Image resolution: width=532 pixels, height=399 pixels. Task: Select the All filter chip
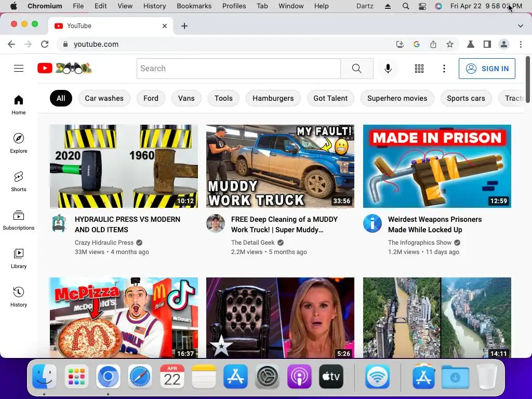61,98
